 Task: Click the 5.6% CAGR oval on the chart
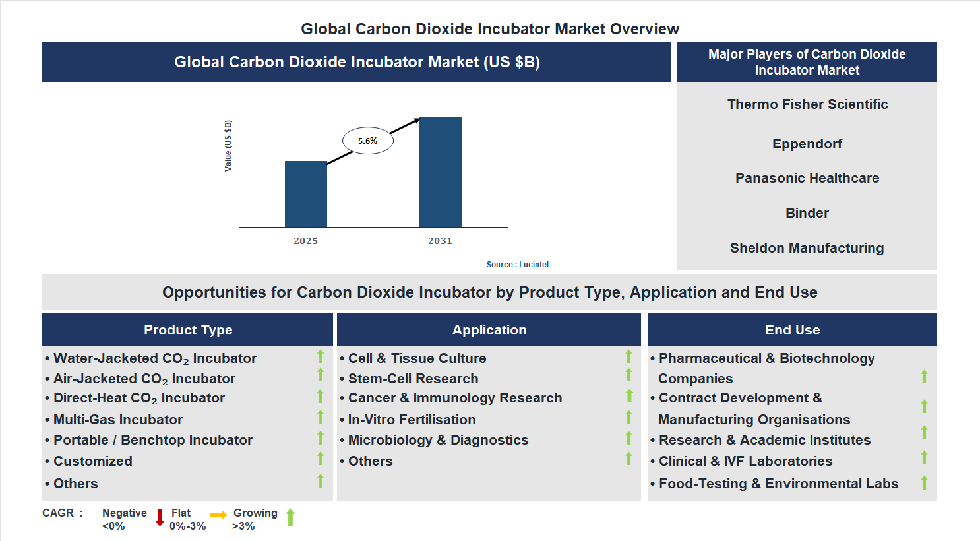(367, 140)
